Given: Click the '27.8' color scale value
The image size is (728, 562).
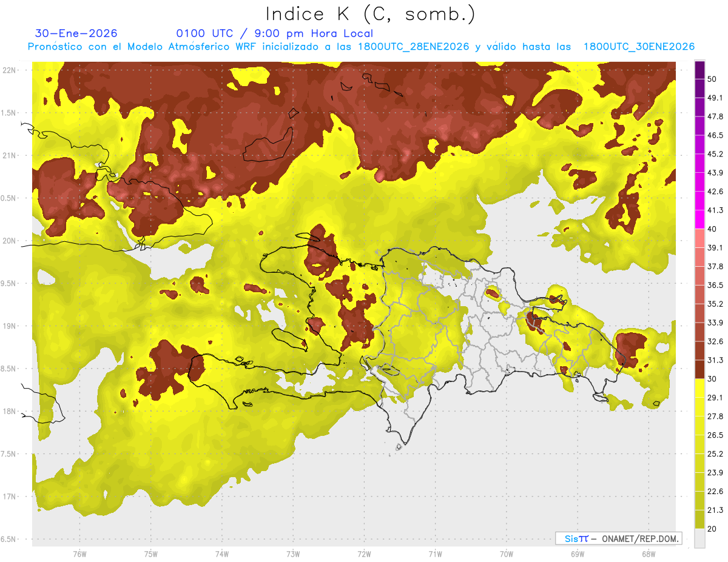Looking at the screenshot, I should 715,416.
